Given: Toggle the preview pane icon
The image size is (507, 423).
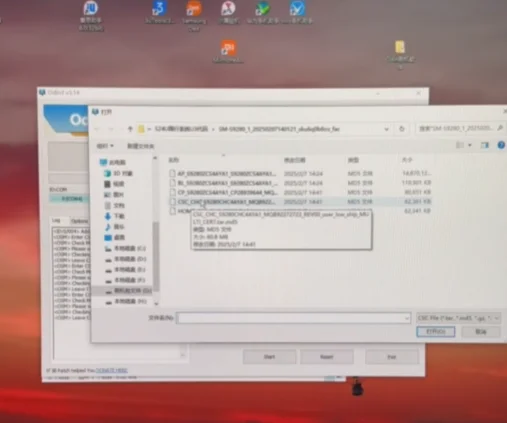Looking at the screenshot, I should (484, 145).
